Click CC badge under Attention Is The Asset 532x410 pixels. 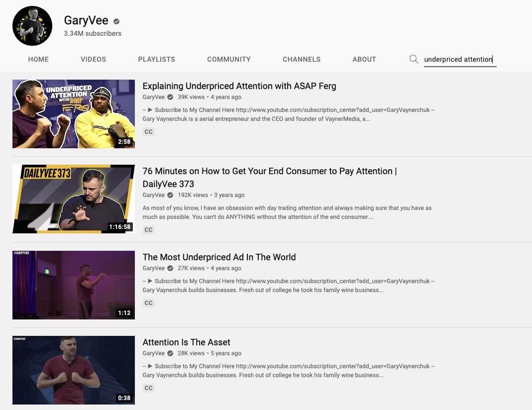click(x=148, y=388)
